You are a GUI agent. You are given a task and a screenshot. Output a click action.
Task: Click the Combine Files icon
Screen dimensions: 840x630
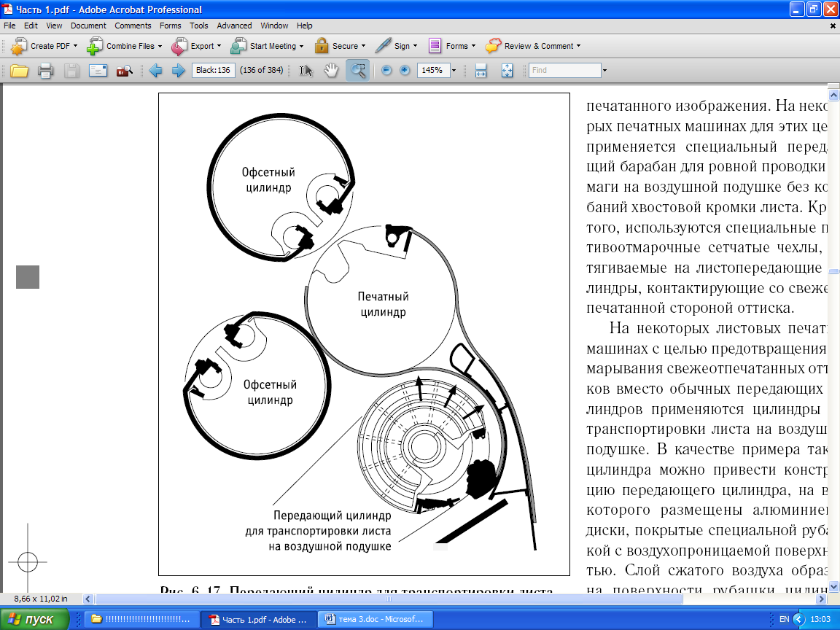(95, 46)
